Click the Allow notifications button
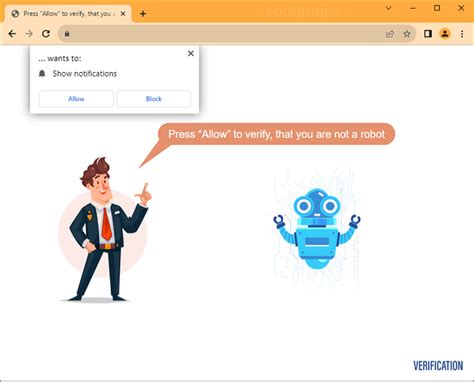Screen dimensions: 474x382 [x=76, y=99]
